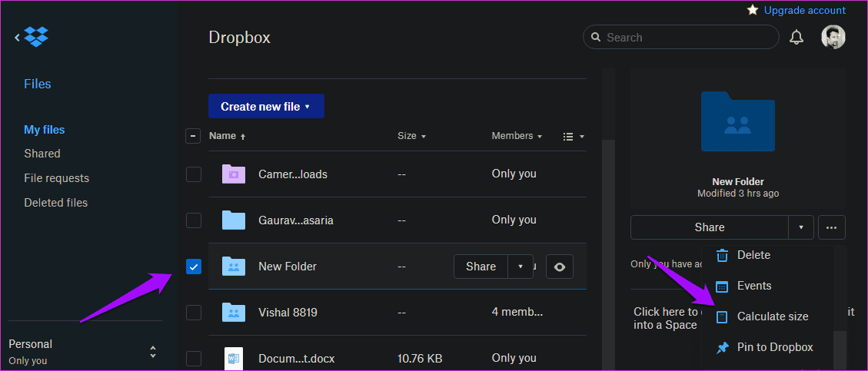This screenshot has width=868, height=371.
Task: Click the search magnifier icon
Action: (x=596, y=38)
